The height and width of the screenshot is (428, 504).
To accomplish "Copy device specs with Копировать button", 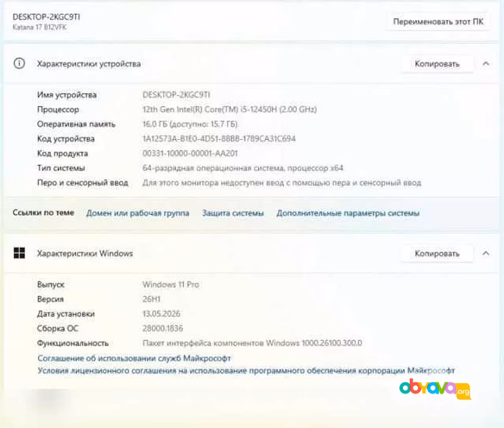I will click(437, 64).
